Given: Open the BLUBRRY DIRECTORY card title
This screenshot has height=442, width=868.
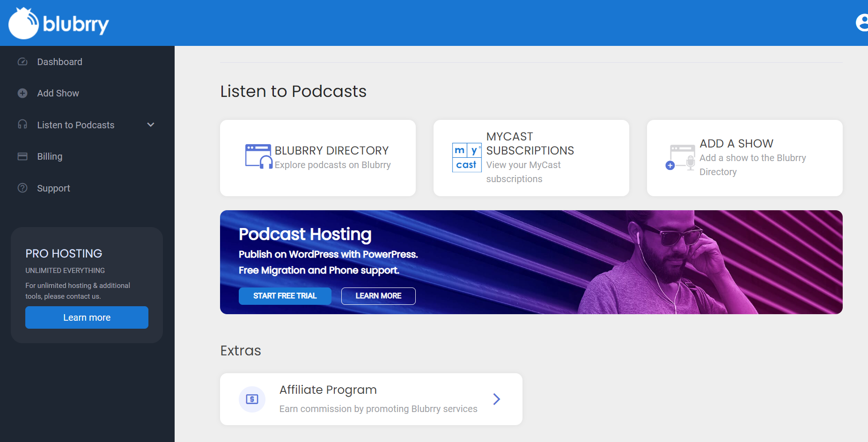Looking at the screenshot, I should [331, 150].
